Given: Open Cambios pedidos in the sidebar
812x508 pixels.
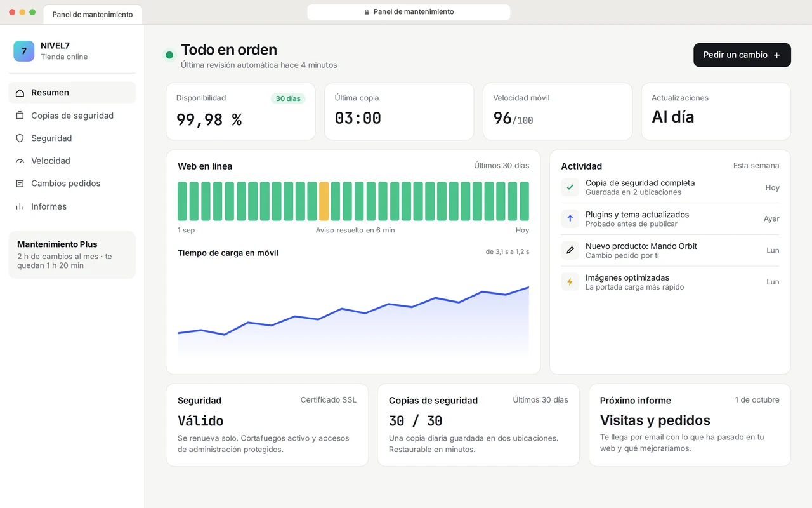Looking at the screenshot, I should click(x=72, y=184).
